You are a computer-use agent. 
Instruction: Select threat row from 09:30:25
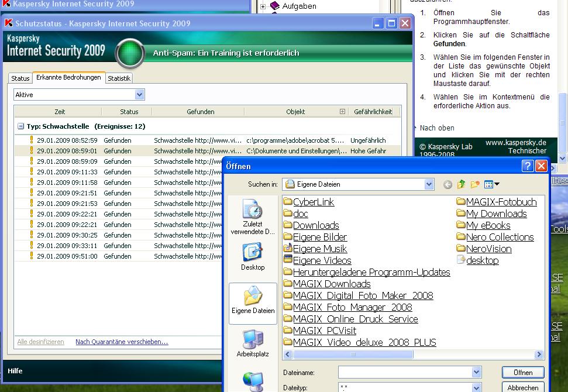click(x=119, y=235)
